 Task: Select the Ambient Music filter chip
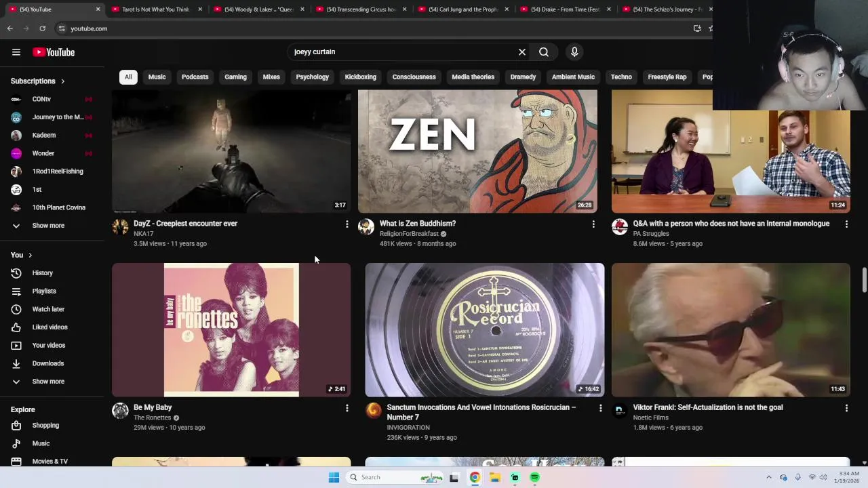[573, 77]
